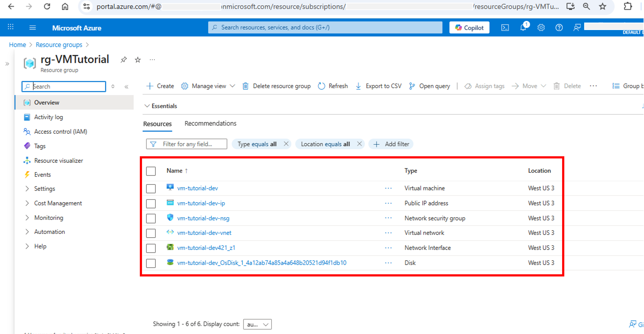Image resolution: width=644 pixels, height=334 pixels.
Task: Open the notifications bell
Action: [523, 28]
